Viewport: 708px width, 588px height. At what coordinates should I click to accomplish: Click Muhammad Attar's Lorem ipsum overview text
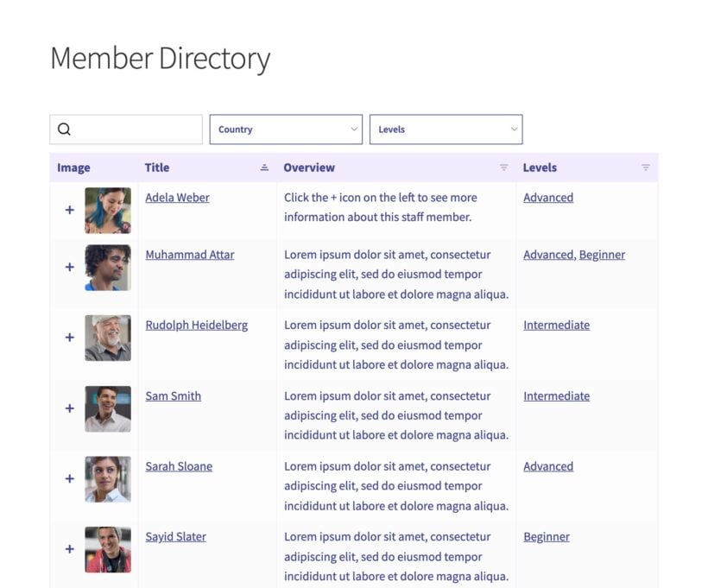tap(396, 275)
